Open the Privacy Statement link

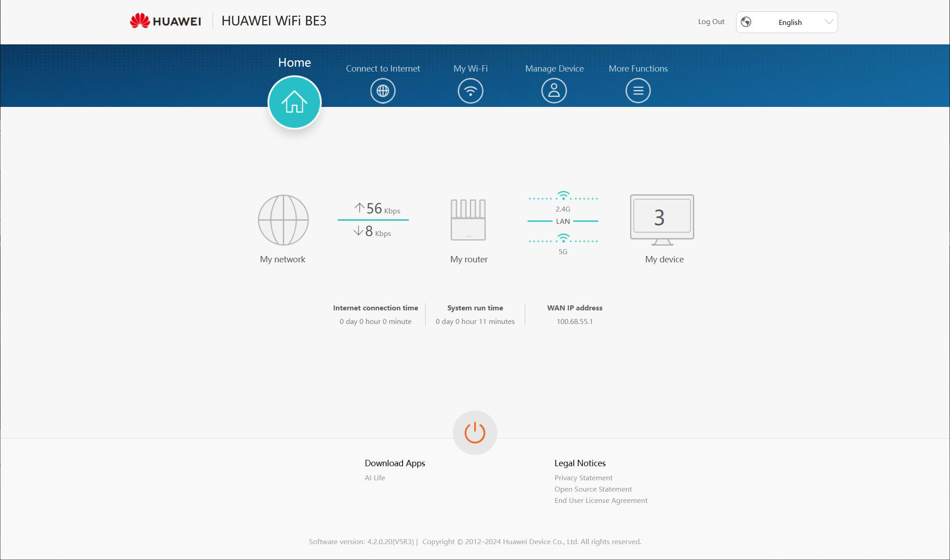pyautogui.click(x=583, y=478)
